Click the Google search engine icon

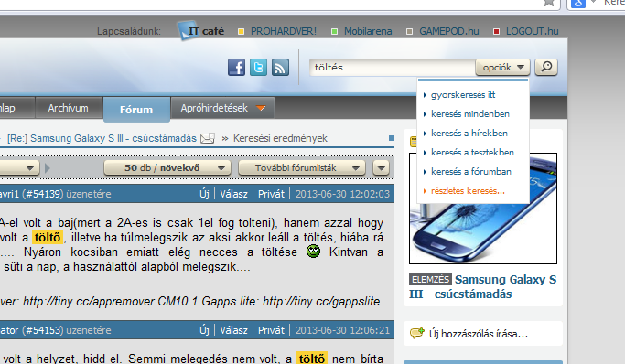point(578,4)
